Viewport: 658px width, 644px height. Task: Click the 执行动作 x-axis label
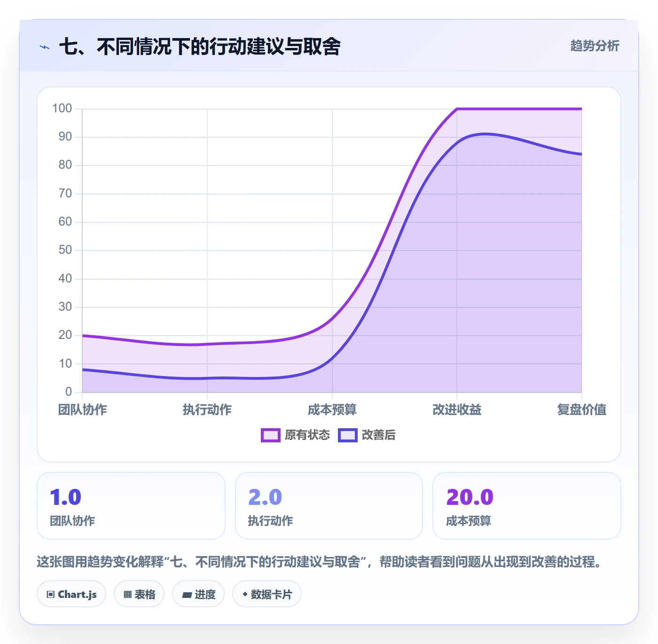pyautogui.click(x=207, y=410)
